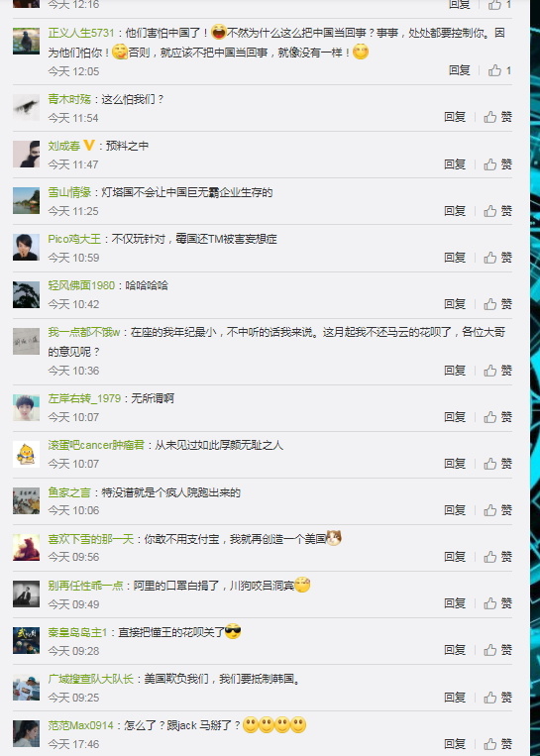Screen dimensions: 540x756
Task: Thumbs-up 轻风佛面1980's 哈哈哈哈 comment
Action: click(498, 304)
